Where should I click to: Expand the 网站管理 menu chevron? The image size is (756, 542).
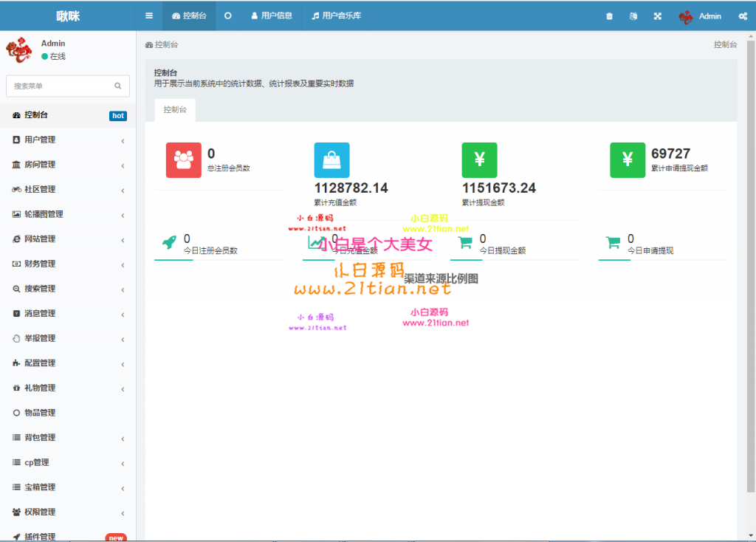point(123,240)
